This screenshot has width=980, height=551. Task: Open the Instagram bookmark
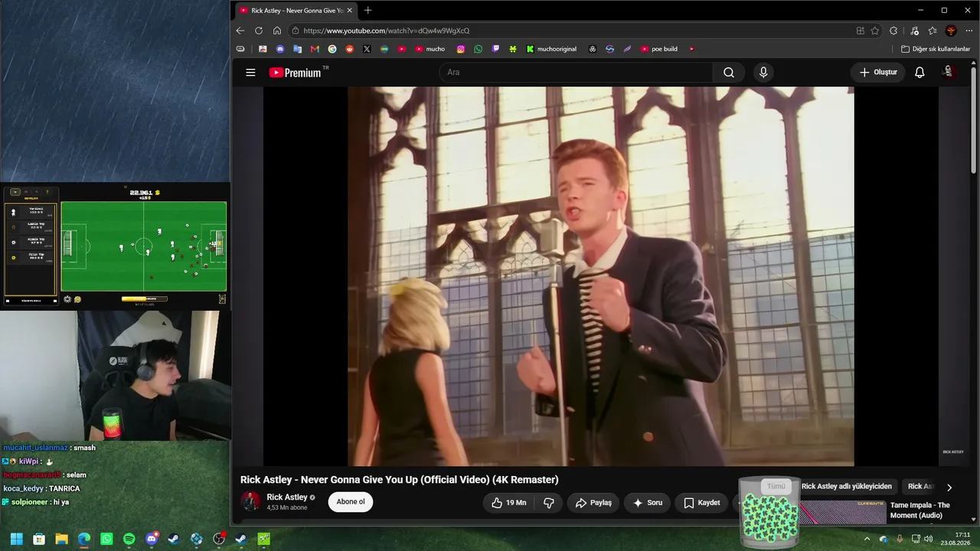coord(461,49)
